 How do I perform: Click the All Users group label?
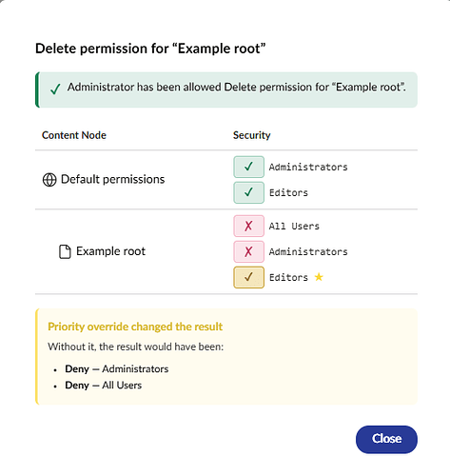[x=294, y=226]
